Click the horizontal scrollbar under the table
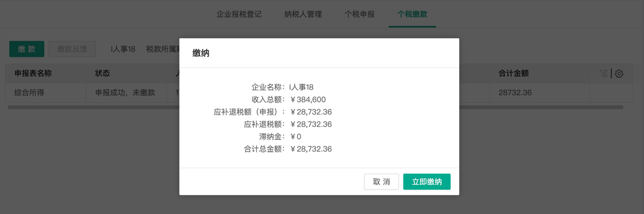Image resolution: width=644 pixels, height=214 pixels. coord(315,108)
